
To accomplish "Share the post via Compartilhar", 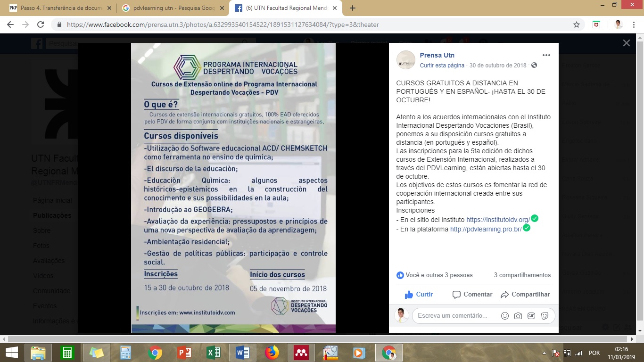I will coord(525,295).
